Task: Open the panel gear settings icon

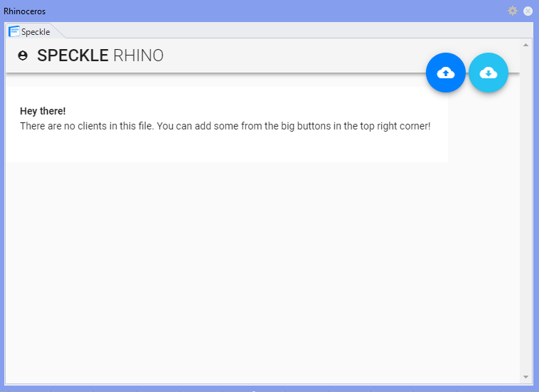Action: click(x=513, y=11)
